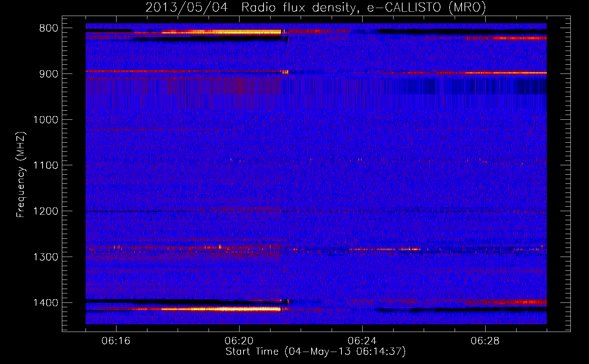Viewport: 589px width, 364px height.
Task: Click the 06:16 time tick label
Action: click(x=116, y=341)
